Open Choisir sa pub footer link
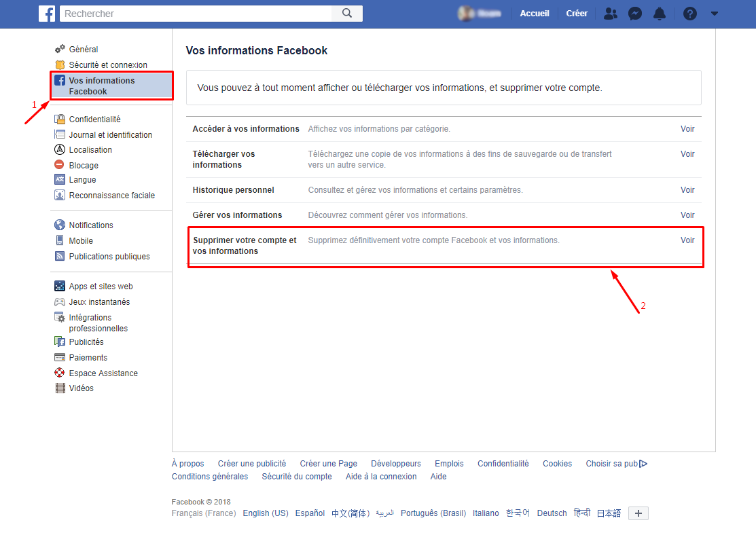This screenshot has height=533, width=756. tap(616, 464)
